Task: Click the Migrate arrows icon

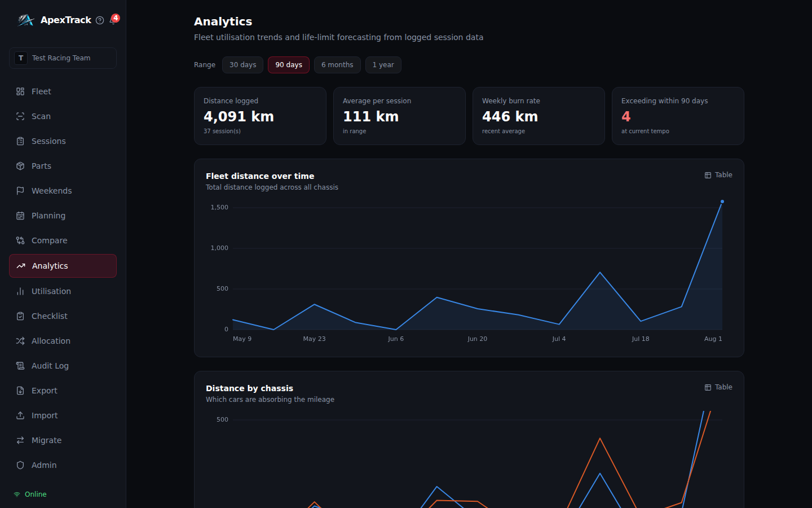Action: [20, 440]
